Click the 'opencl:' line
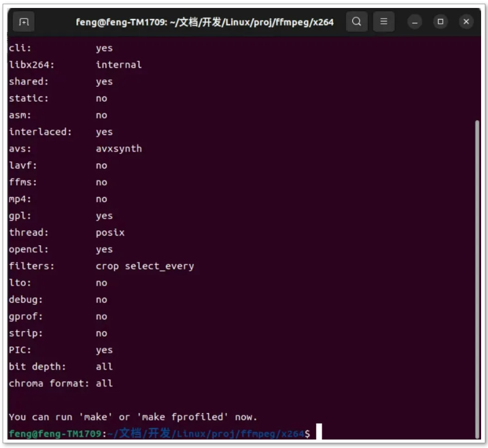Screen dimensions: 488x448 coord(61,249)
